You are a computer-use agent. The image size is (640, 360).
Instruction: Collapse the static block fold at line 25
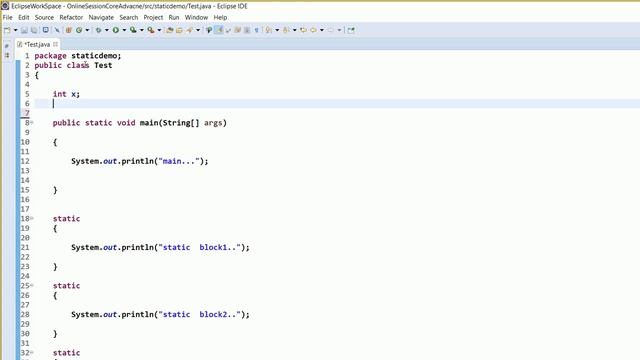point(32,285)
